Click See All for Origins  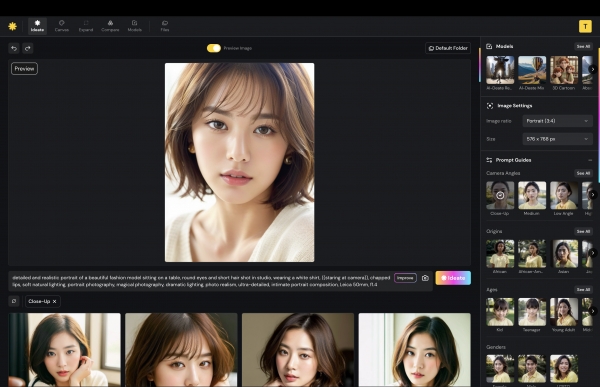pyautogui.click(x=583, y=232)
